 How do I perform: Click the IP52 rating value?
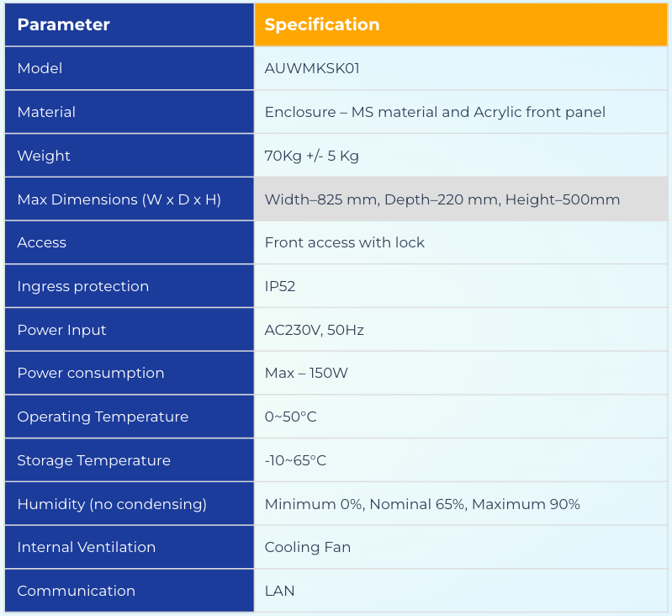(x=280, y=286)
